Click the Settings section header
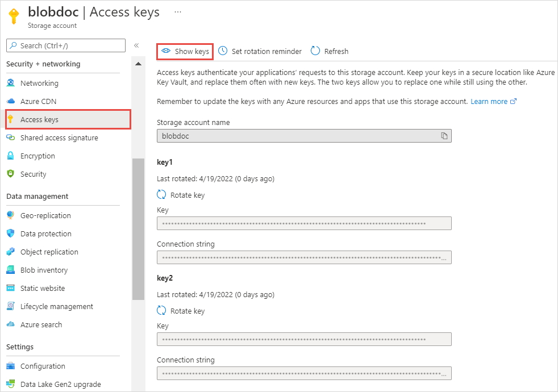 tap(20, 347)
